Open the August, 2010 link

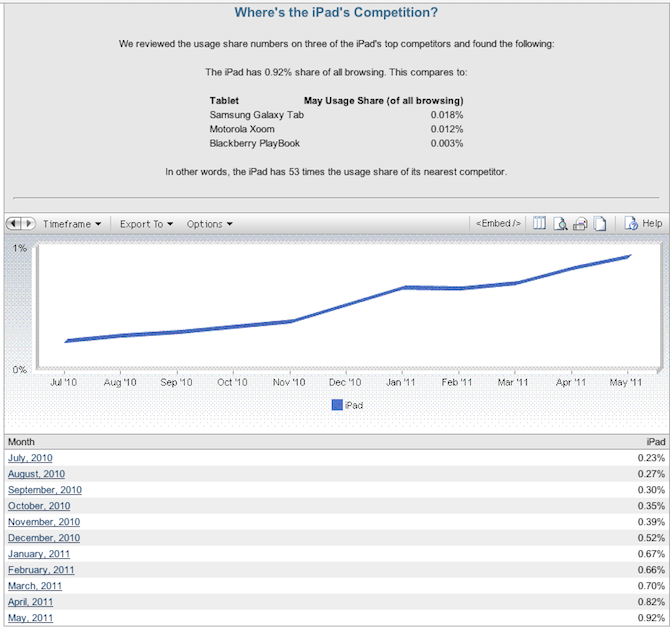click(36, 474)
